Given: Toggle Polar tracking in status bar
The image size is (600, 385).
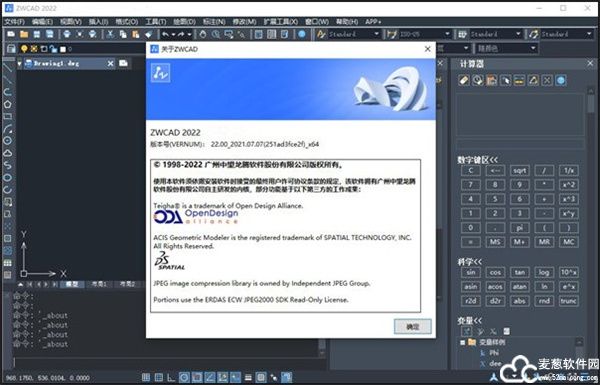Looking at the screenshot, I should tap(184, 377).
